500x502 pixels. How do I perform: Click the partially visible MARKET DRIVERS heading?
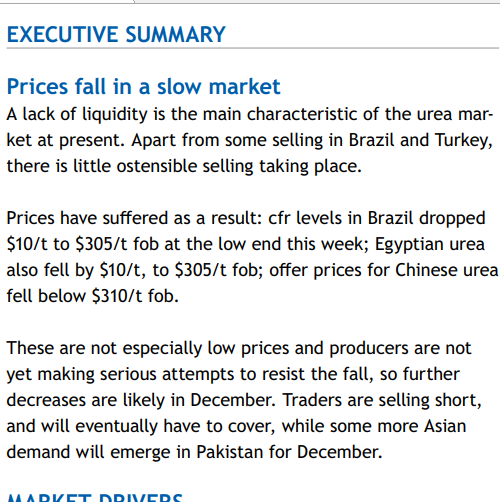pyautogui.click(x=95, y=497)
